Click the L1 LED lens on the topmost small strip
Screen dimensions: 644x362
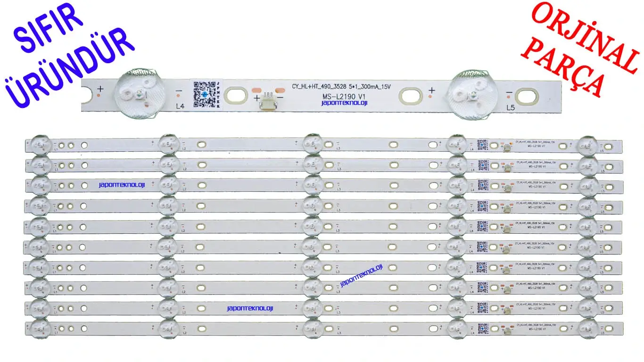(x=40, y=145)
